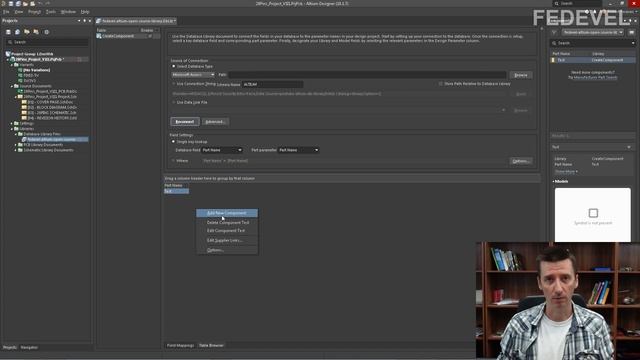The image size is (640, 360).
Task: Open Manufacturer Part Search link
Action: (595, 78)
